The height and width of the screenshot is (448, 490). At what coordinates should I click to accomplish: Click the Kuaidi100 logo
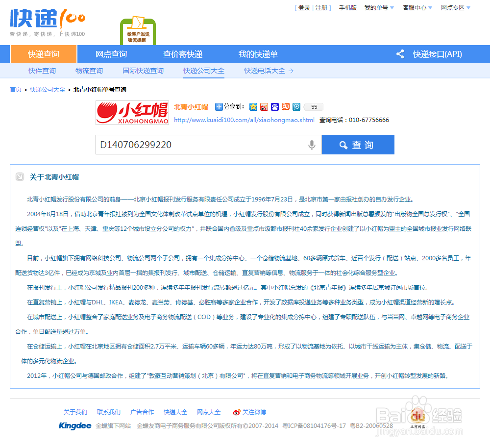48,22
